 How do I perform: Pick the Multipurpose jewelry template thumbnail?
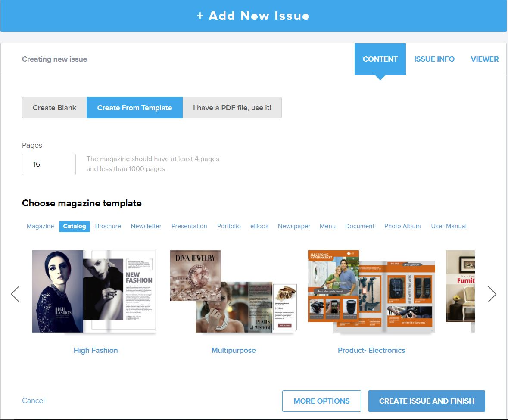coord(233,291)
